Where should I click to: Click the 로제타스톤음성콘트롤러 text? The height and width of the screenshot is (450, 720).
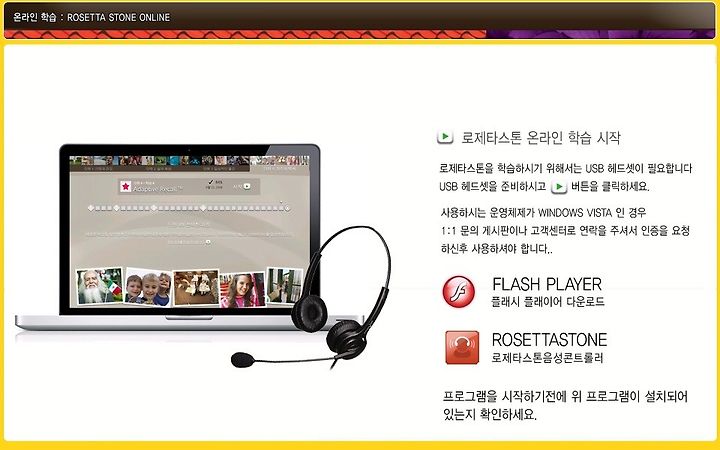click(x=547, y=358)
